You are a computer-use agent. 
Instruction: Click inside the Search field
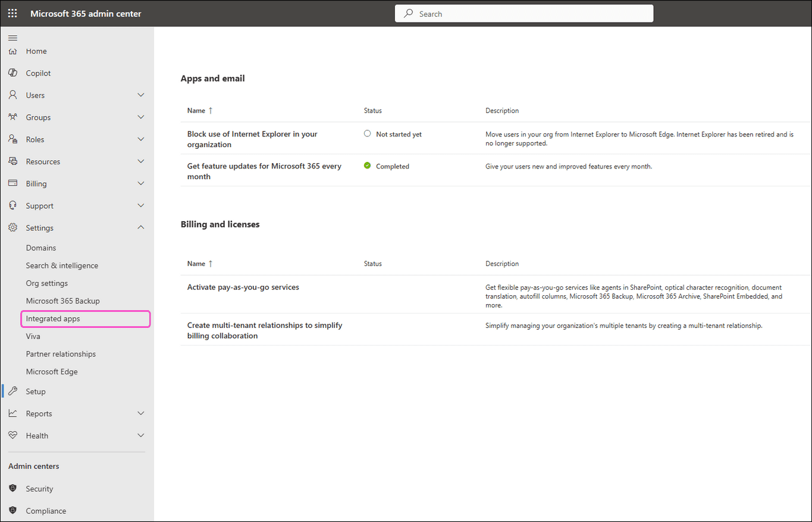tap(523, 13)
